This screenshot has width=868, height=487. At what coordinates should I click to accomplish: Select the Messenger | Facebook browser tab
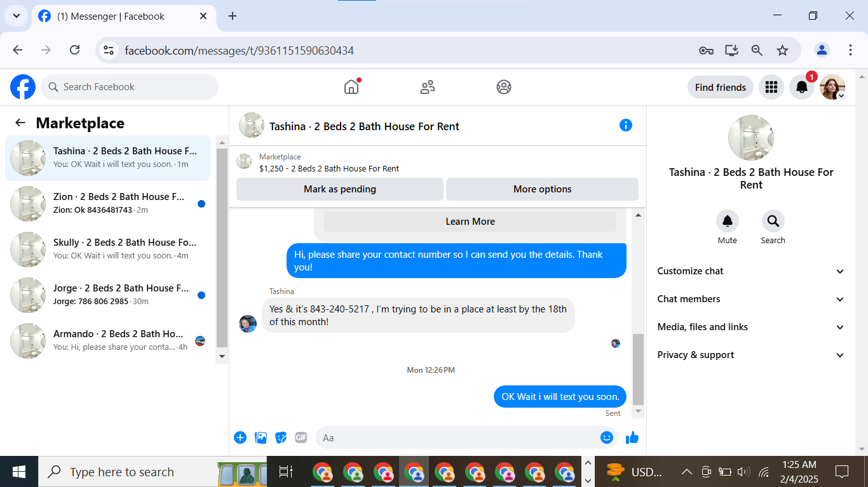click(x=123, y=17)
